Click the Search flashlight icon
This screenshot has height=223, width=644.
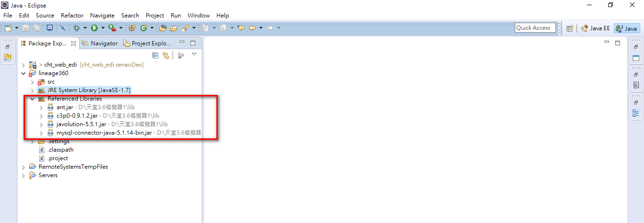click(x=185, y=28)
